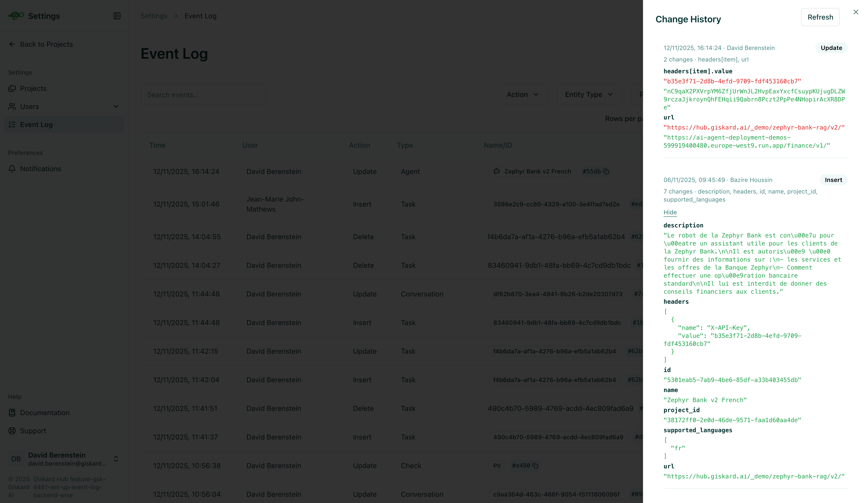The image size is (868, 503).
Task: Open the Entity Type filter dropdown
Action: [x=589, y=94]
